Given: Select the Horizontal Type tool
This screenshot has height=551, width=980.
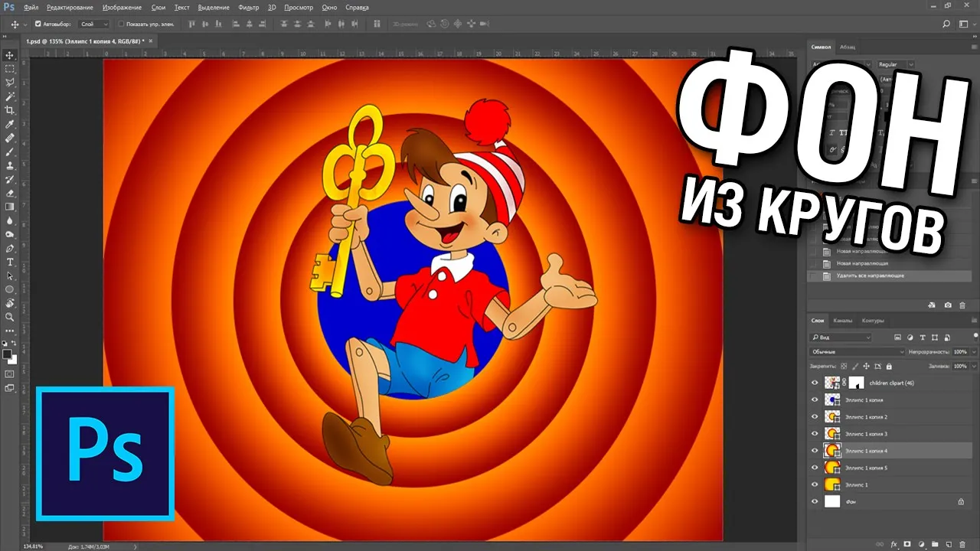Looking at the screenshot, I should [x=10, y=262].
